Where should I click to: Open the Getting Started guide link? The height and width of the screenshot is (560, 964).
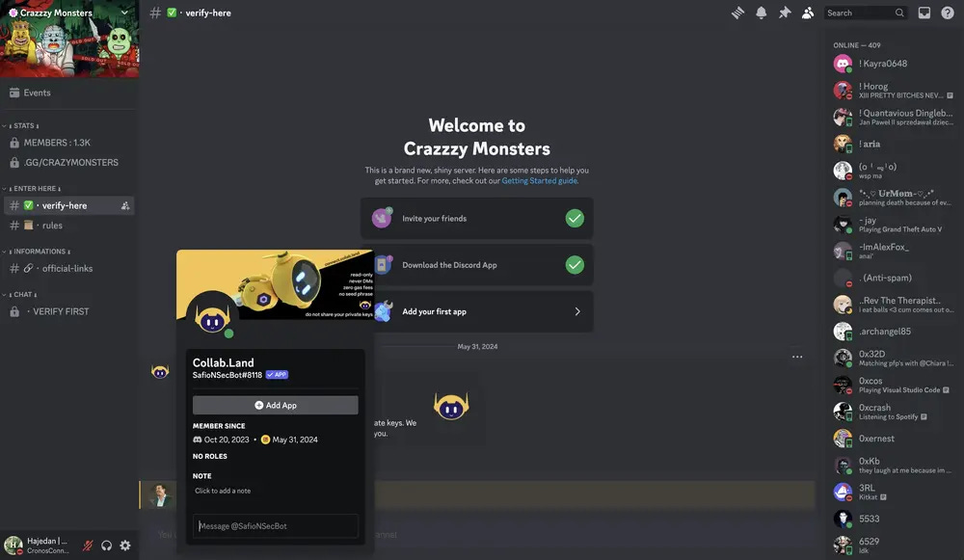539,181
